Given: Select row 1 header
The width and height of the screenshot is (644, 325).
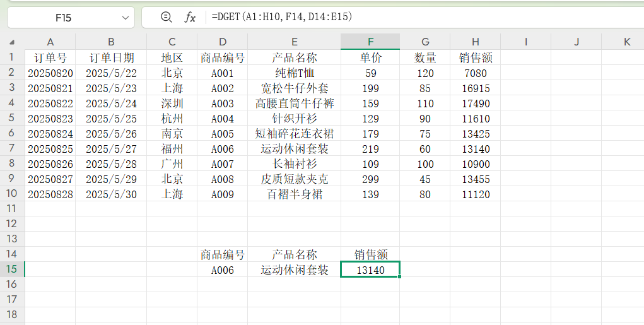Looking at the screenshot, I should coord(12,57).
